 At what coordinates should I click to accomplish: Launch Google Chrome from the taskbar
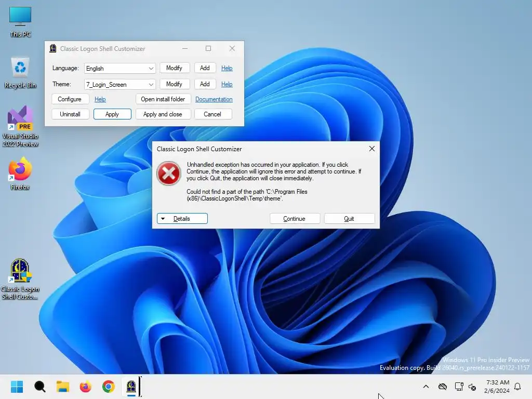pyautogui.click(x=109, y=387)
